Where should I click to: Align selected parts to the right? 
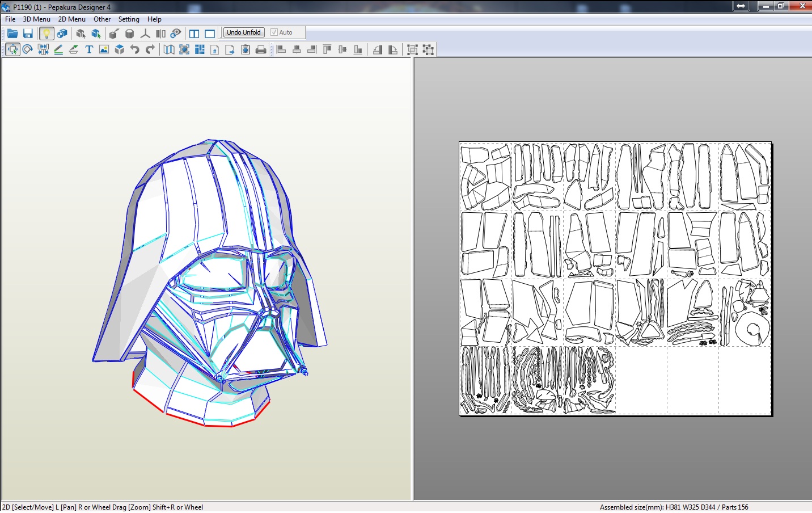pyautogui.click(x=312, y=49)
